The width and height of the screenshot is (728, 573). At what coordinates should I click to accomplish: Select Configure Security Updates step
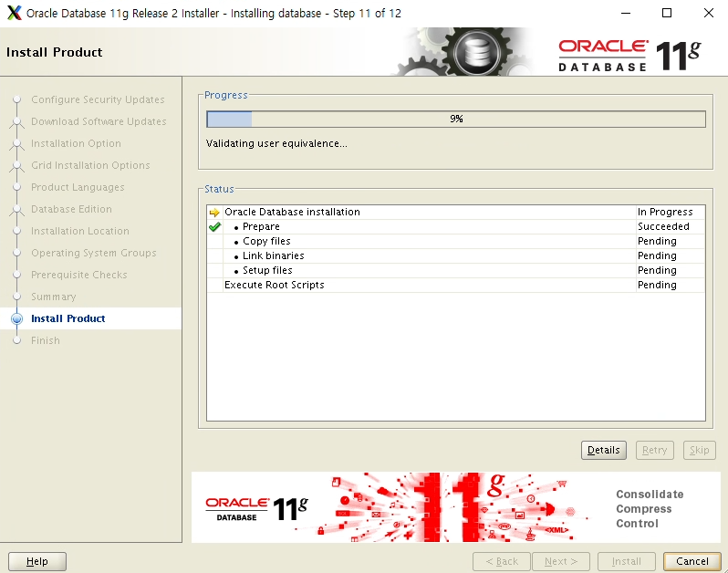(x=98, y=99)
